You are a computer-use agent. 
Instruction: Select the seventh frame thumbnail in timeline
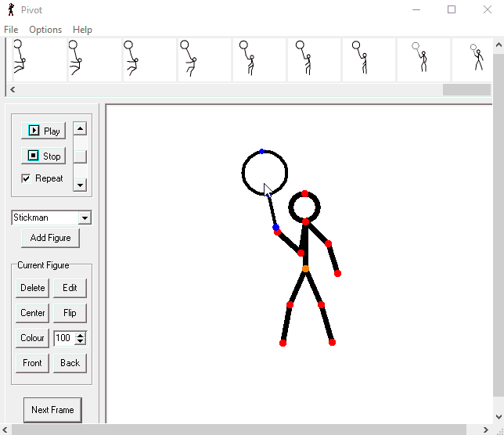369,59
